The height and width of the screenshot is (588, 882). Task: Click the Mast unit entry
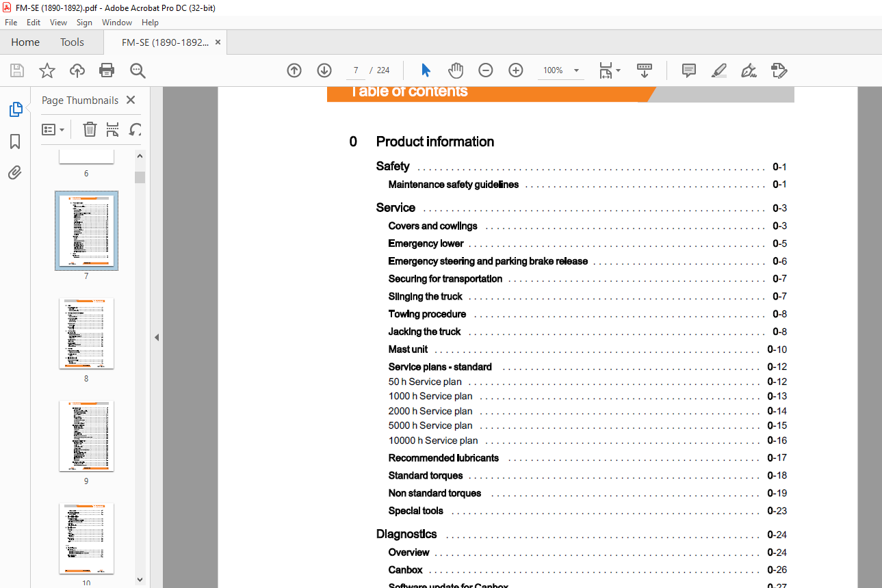tap(408, 349)
